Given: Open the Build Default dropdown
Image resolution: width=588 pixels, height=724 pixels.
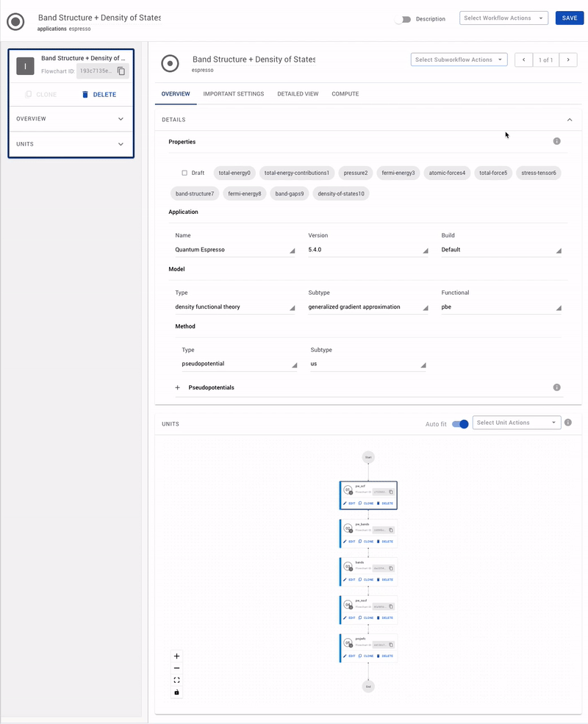Looking at the screenshot, I should click(x=501, y=250).
